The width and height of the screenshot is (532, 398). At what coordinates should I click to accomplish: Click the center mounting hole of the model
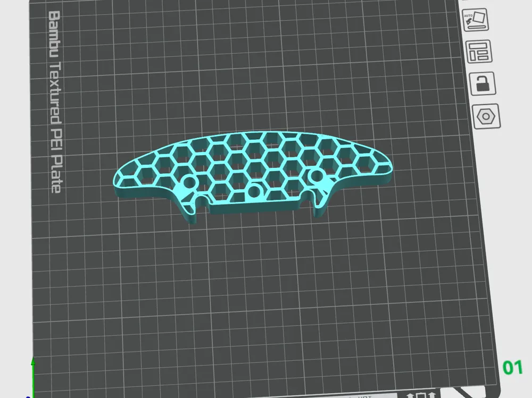(x=254, y=191)
